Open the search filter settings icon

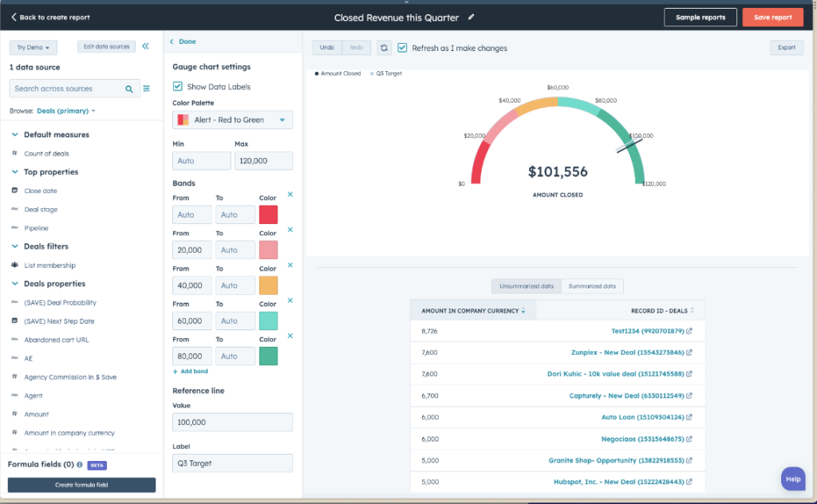click(147, 89)
